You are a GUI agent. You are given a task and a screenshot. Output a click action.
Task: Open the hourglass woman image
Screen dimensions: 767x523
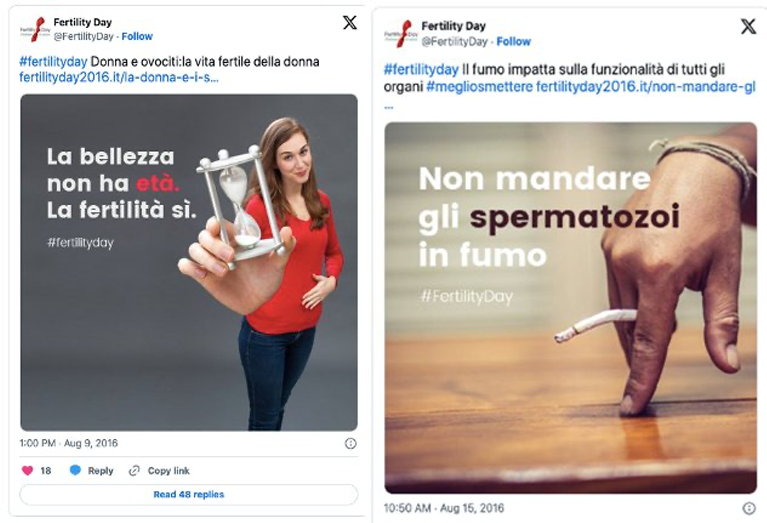189,263
